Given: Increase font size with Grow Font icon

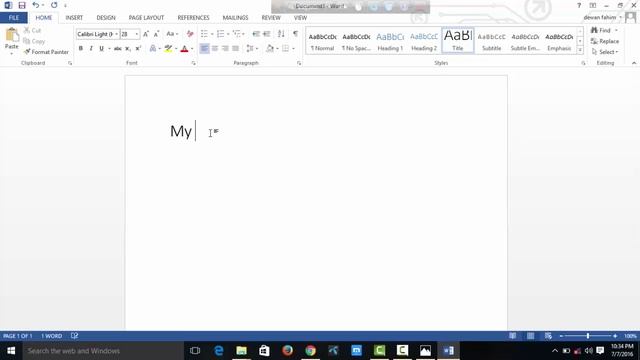Looking at the screenshot, I should [x=146, y=34].
